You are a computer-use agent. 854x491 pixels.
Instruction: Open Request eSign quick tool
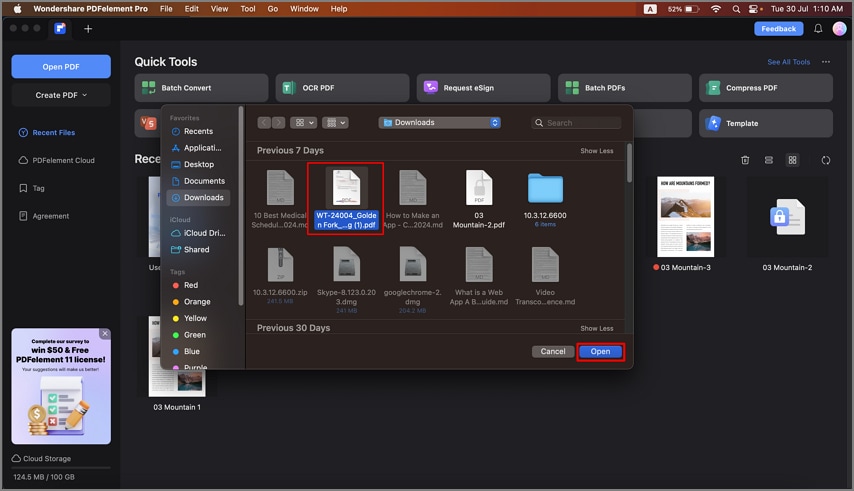pos(483,88)
